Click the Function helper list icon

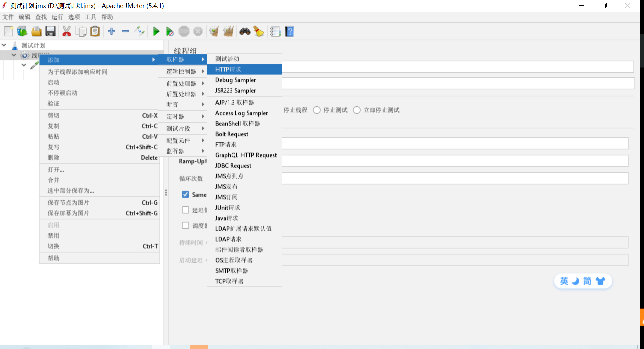[275, 31]
